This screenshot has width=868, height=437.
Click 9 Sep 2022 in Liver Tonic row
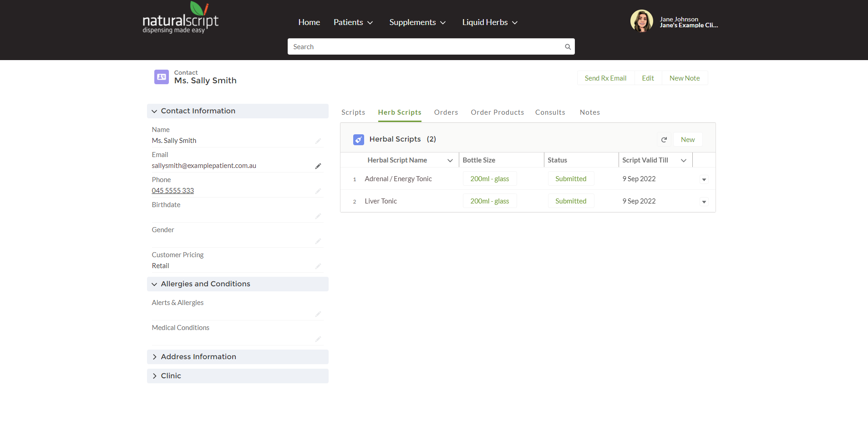(639, 201)
